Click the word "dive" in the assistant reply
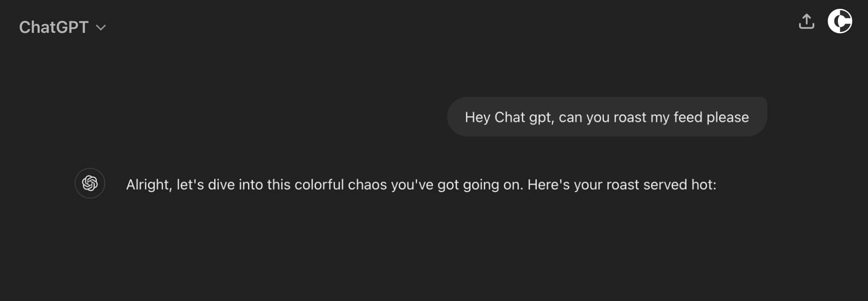This screenshot has height=301, width=868. 221,184
